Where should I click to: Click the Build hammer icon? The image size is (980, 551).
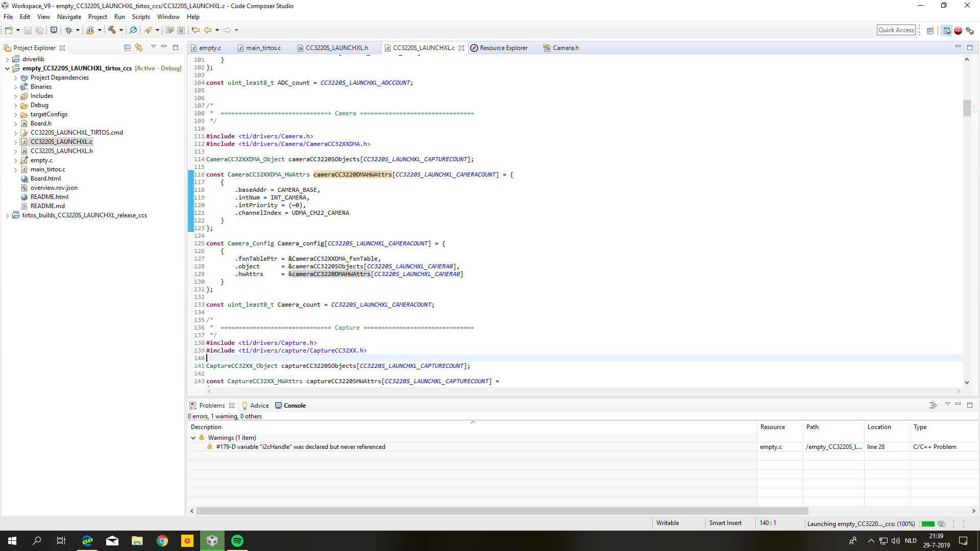(x=112, y=30)
